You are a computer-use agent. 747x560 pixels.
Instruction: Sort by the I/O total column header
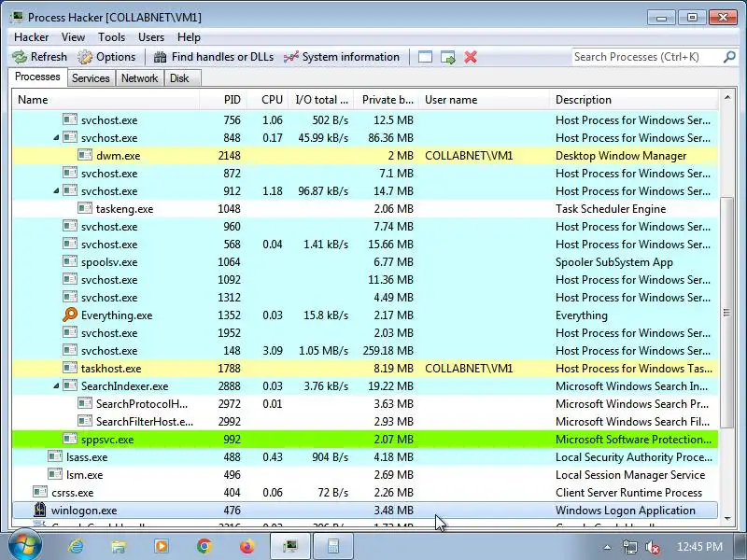click(321, 100)
